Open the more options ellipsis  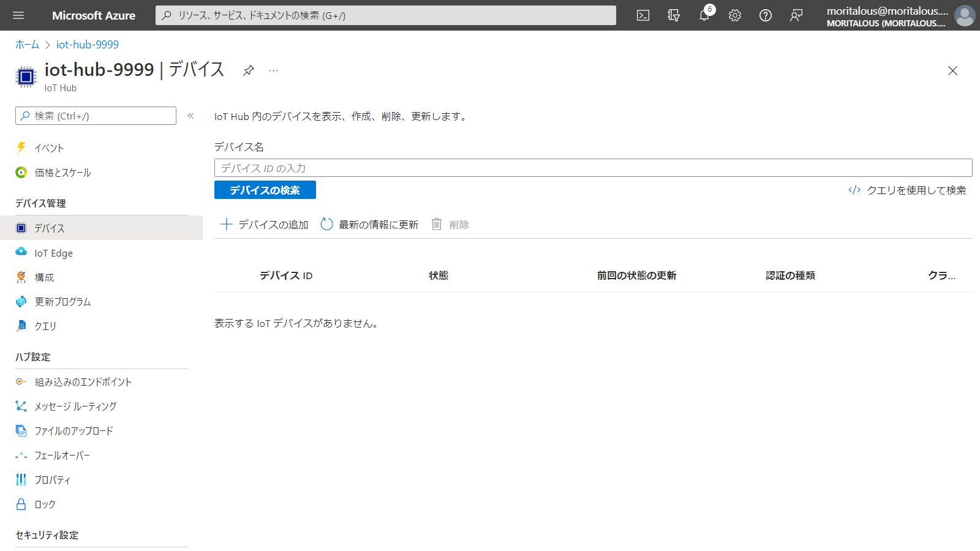273,70
